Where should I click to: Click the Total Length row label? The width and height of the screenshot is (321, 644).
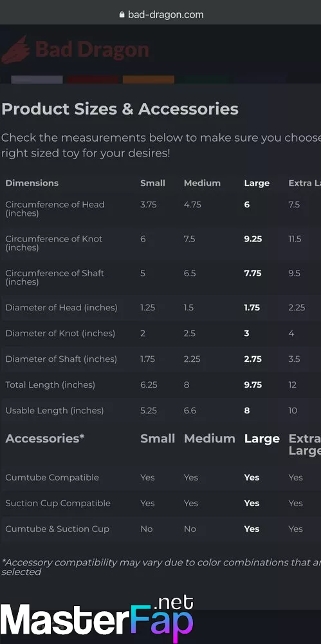pos(50,385)
